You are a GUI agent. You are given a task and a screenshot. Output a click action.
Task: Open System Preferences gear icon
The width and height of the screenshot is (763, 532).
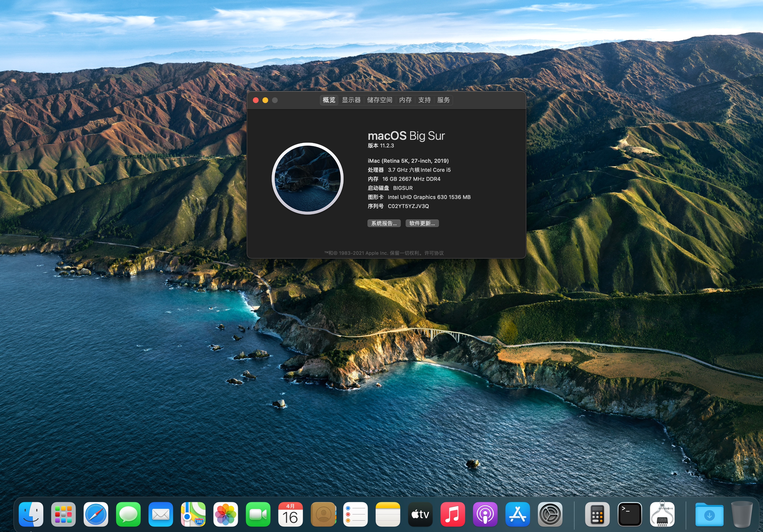[550, 514]
